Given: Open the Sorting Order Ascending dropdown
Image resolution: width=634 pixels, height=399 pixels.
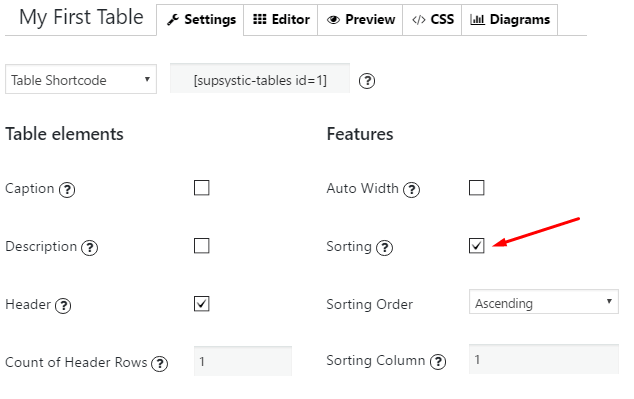Looking at the screenshot, I should pyautogui.click(x=544, y=302).
